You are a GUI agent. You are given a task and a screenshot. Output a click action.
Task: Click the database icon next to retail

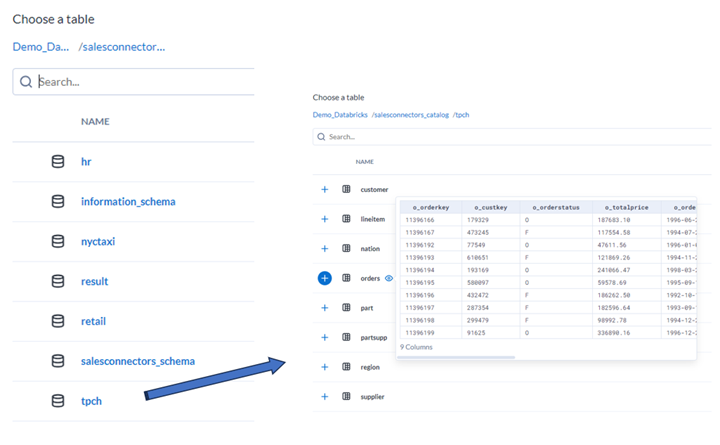(58, 321)
